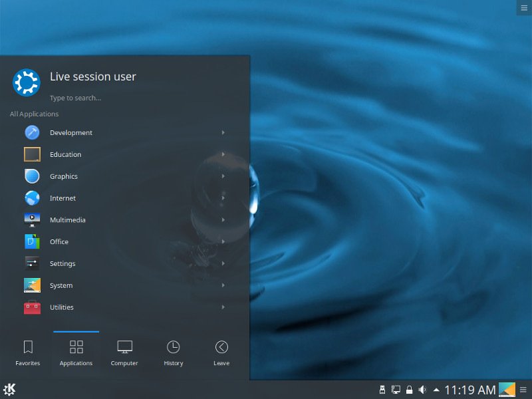The width and height of the screenshot is (532, 399).
Task: Click the network/display tray icon
Action: (x=396, y=390)
